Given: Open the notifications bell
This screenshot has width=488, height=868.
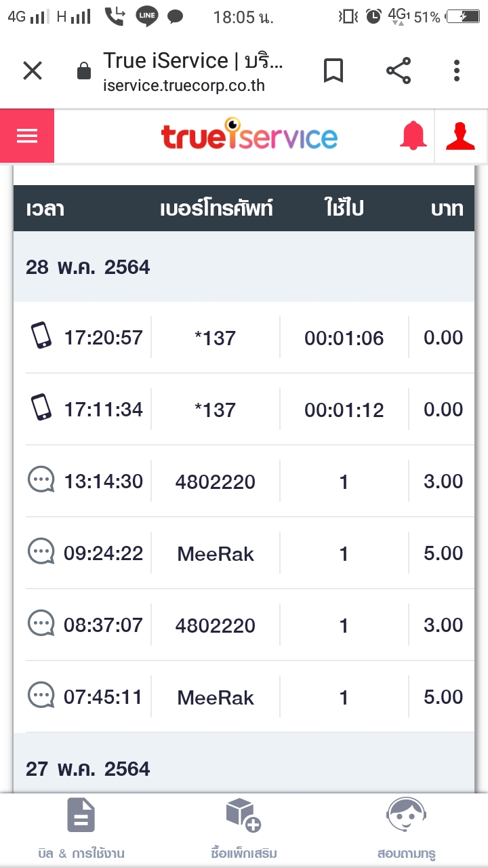Looking at the screenshot, I should click(x=413, y=136).
